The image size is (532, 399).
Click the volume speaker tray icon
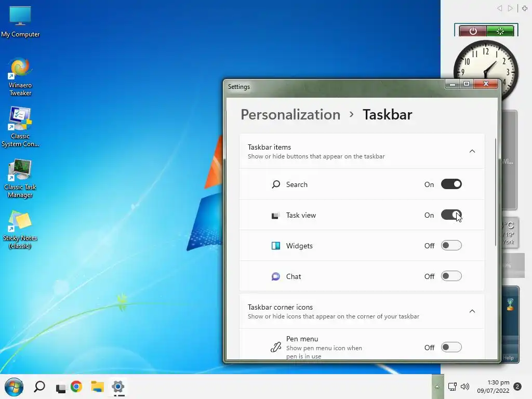click(x=465, y=387)
